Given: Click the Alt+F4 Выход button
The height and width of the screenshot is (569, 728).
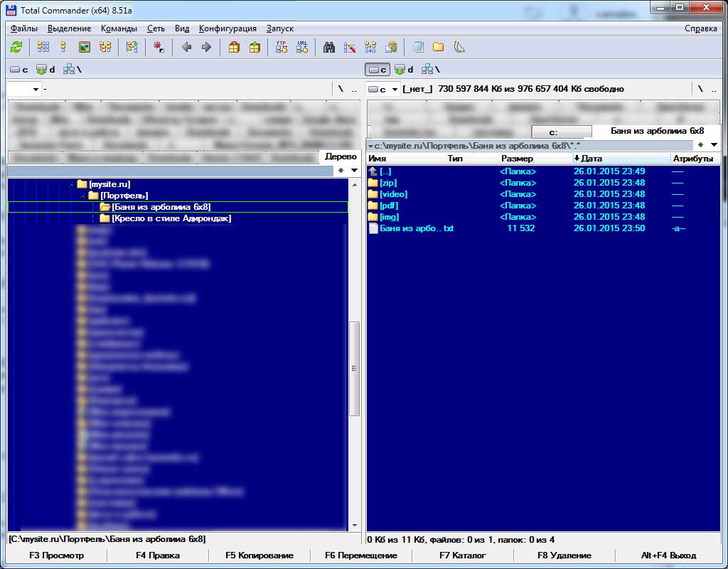Looking at the screenshot, I should [668, 555].
